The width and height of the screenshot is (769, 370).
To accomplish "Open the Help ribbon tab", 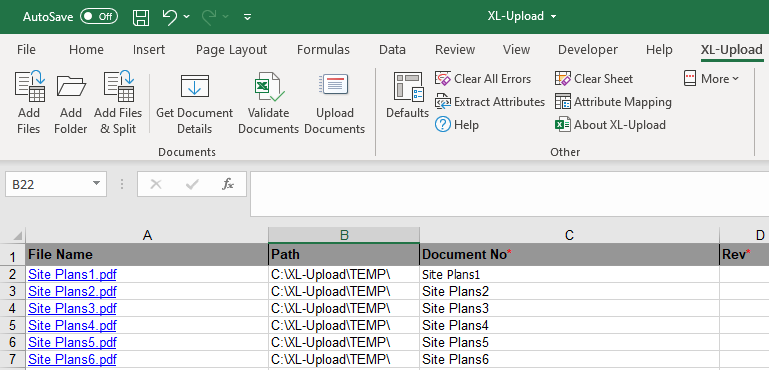I will point(659,50).
